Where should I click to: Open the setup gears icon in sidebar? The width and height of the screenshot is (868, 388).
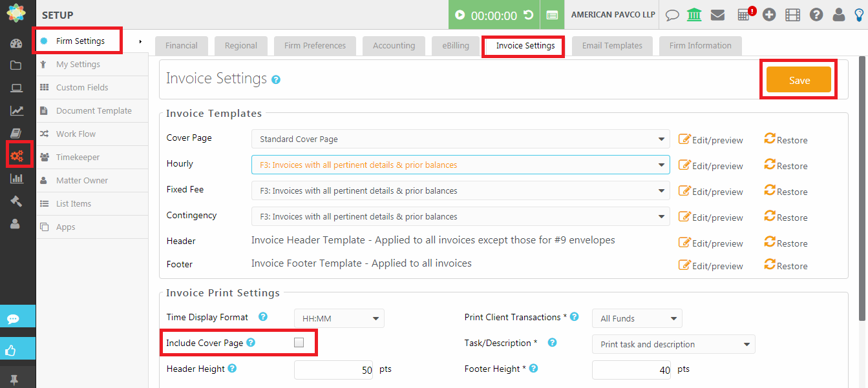point(17,156)
